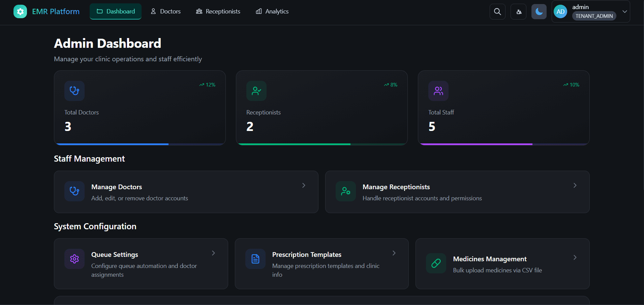The height and width of the screenshot is (305, 644).
Task: Click the Receptionists card user-check icon
Action: pos(256,91)
